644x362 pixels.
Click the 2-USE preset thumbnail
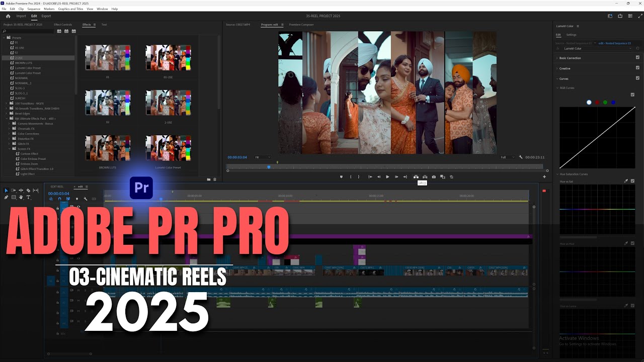pyautogui.click(x=168, y=103)
